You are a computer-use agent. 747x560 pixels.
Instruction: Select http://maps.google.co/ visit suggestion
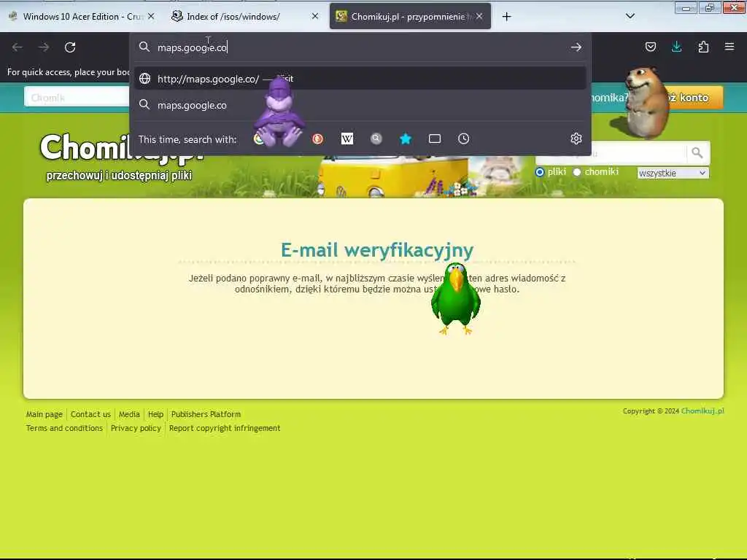[x=360, y=79]
